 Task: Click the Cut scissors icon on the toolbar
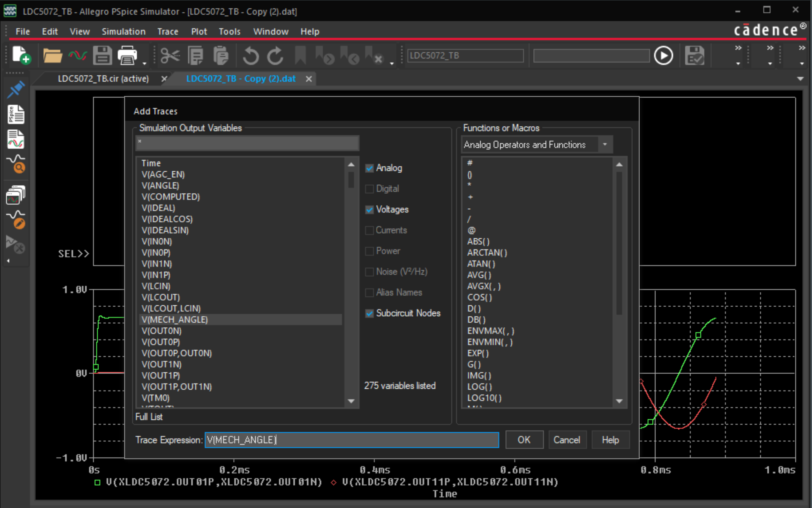point(171,55)
